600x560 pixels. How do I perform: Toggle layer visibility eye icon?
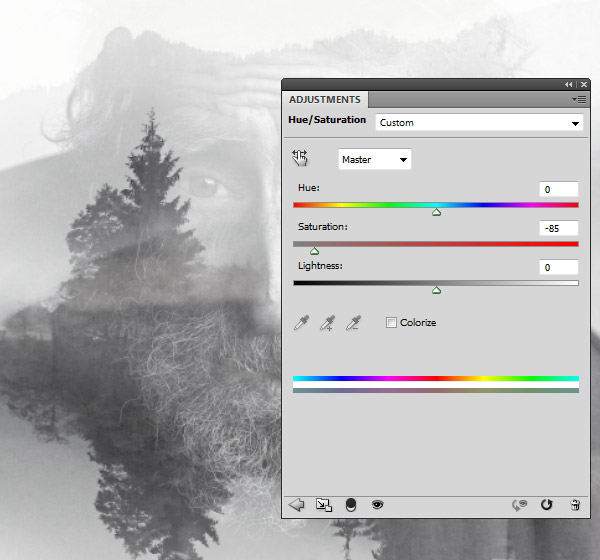click(378, 505)
